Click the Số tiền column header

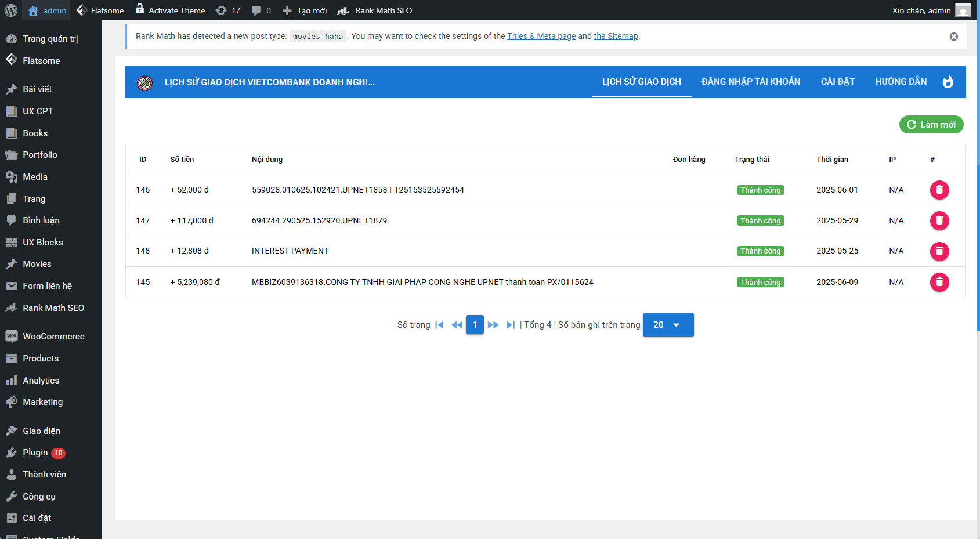(182, 160)
